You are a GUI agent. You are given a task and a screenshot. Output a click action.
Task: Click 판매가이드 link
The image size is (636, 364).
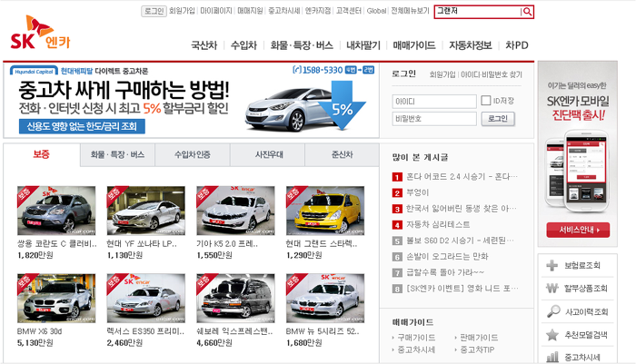pyautogui.click(x=479, y=338)
